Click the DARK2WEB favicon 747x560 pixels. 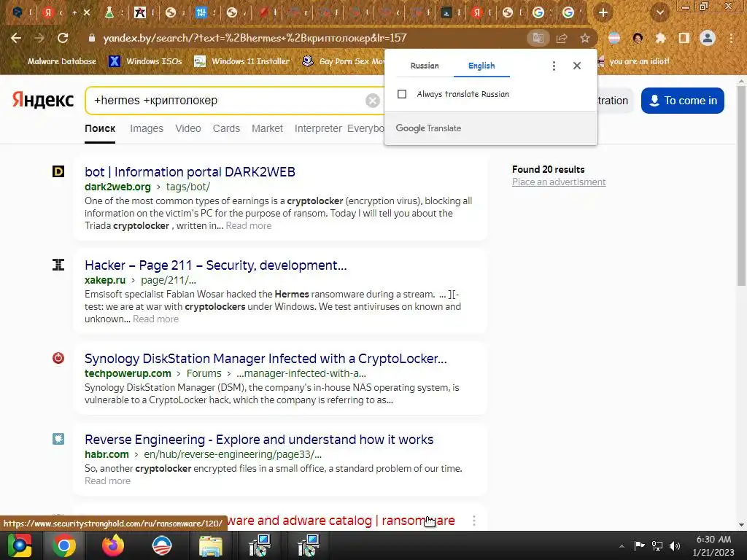pyautogui.click(x=58, y=171)
